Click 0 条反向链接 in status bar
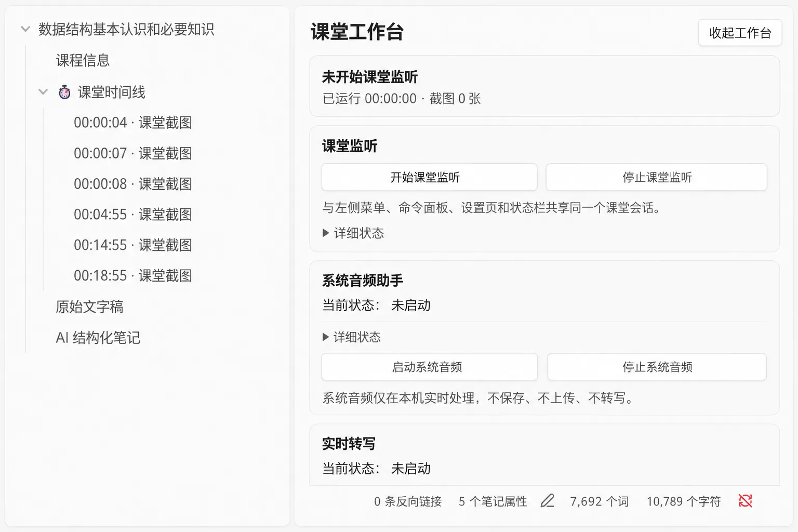Viewport: 798px width, 532px height. click(408, 501)
